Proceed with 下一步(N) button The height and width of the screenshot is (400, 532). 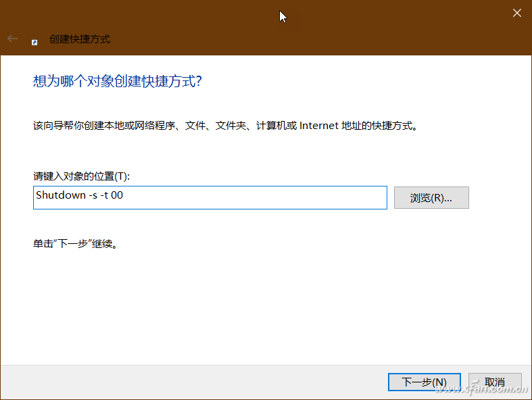point(424,382)
